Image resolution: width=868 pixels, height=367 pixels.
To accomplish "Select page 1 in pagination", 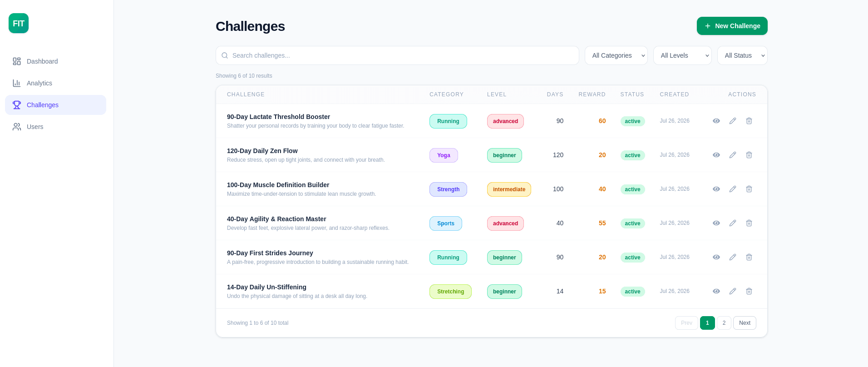I will pos(707,323).
